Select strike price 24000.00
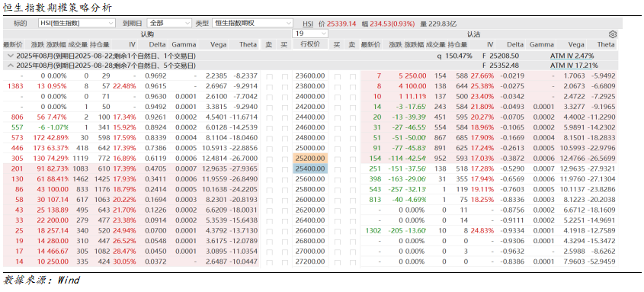This screenshot has height=292, width=644. 310,97
